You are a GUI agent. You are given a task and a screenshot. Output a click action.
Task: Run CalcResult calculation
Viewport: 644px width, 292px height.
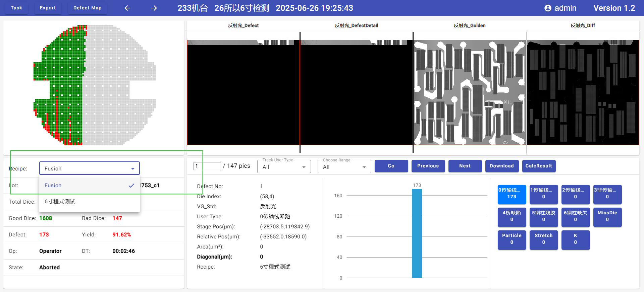point(539,166)
